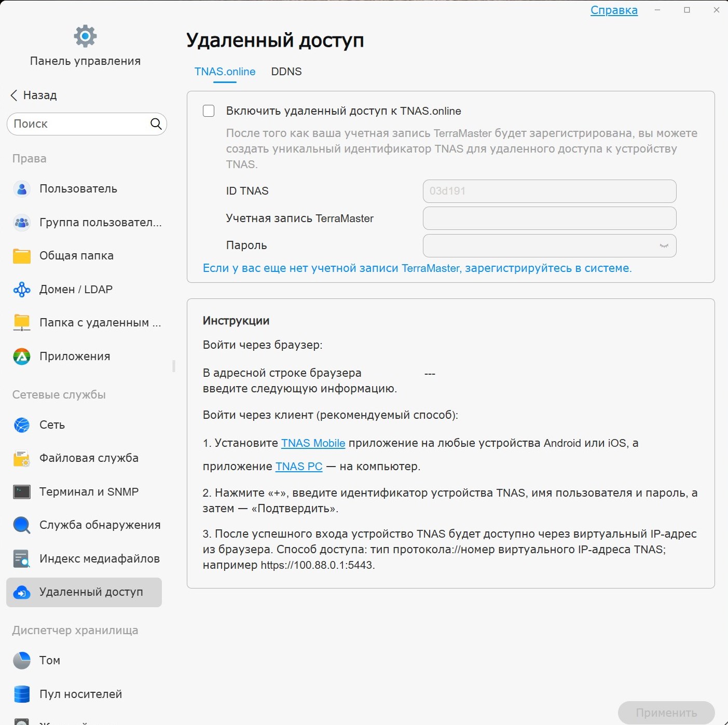The width and height of the screenshot is (728, 725).
Task: Click the Диспетчер хранилища section label
Action: 75,631
